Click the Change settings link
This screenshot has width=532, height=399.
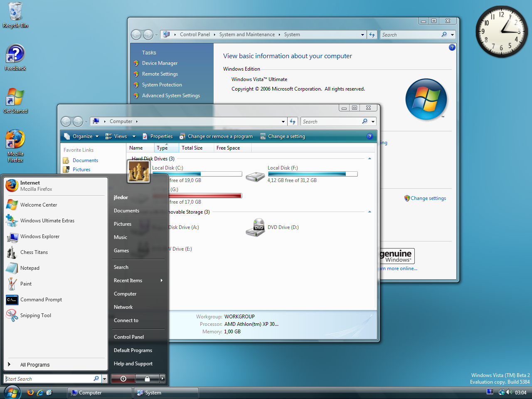(428, 198)
